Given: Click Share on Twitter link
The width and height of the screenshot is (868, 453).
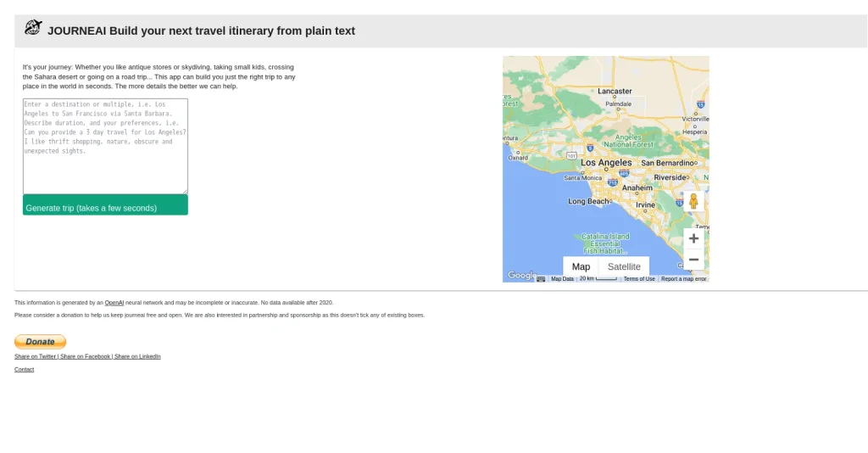Looking at the screenshot, I should click(x=36, y=356).
